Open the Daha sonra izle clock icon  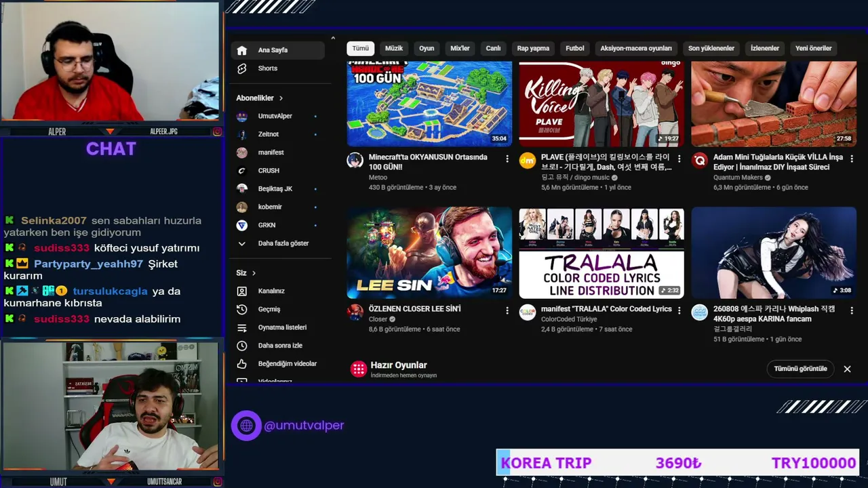[241, 346]
